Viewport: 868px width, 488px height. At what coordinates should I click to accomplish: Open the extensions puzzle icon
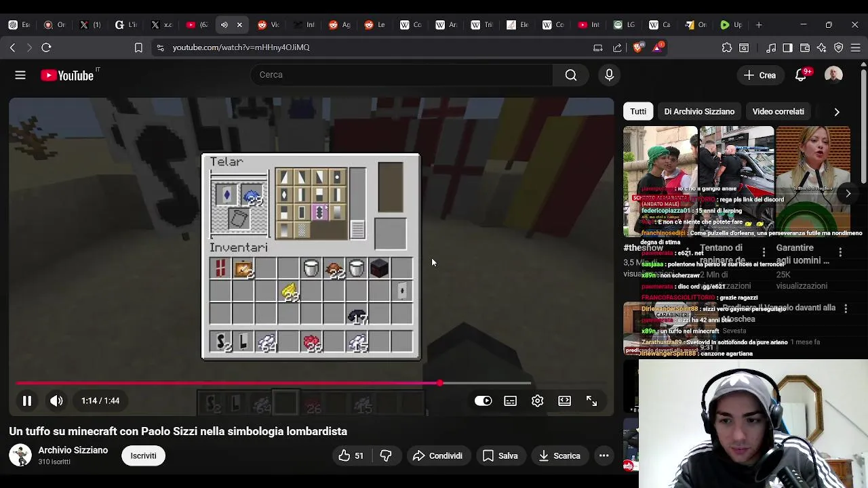click(x=727, y=47)
